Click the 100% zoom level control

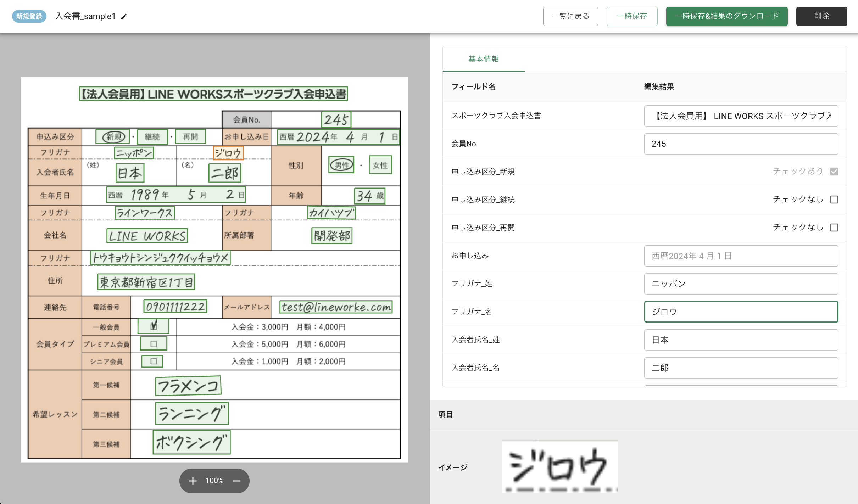[214, 481]
